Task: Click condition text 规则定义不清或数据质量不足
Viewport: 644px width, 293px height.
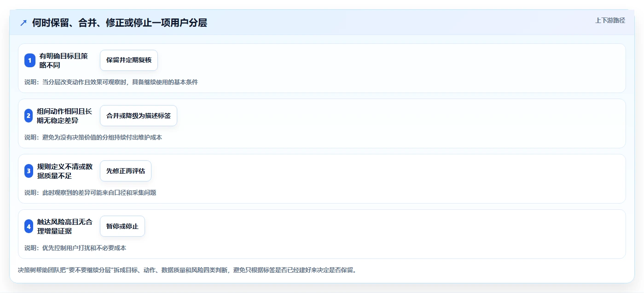Action: (x=64, y=171)
